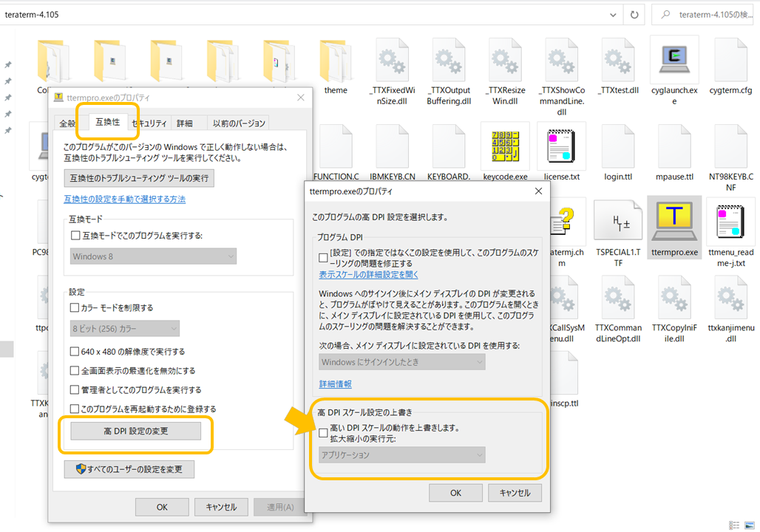
Task: Click すべてのユーザーの設定を変更 button
Action: click(129, 469)
